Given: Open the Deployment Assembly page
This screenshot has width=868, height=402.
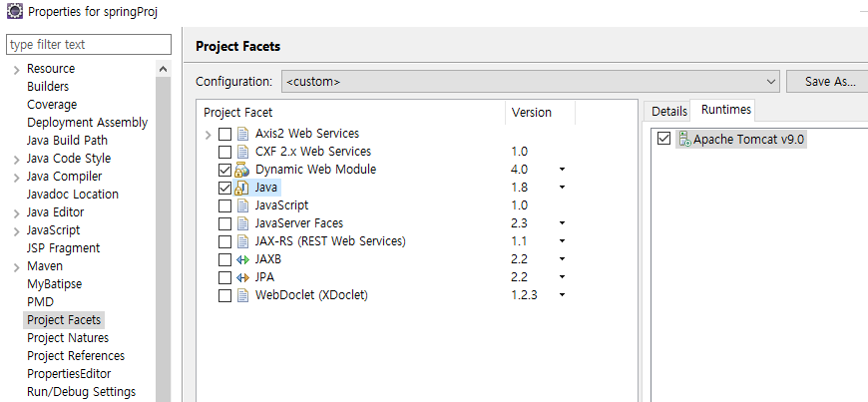Looking at the screenshot, I should (x=87, y=123).
